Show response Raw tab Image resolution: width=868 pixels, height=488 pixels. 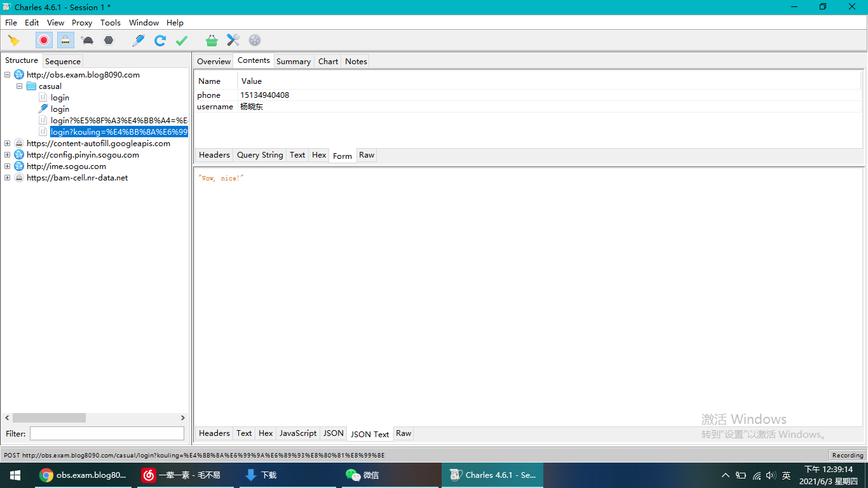pos(403,433)
